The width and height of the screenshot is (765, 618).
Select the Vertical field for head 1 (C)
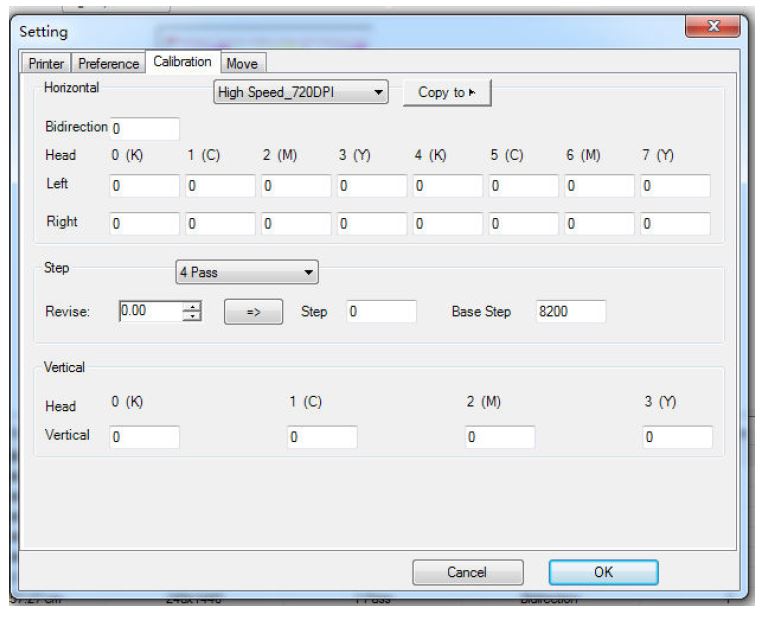tap(322, 437)
